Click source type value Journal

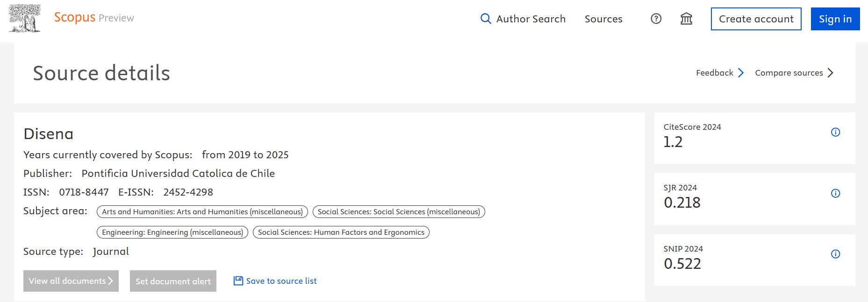coord(111,252)
